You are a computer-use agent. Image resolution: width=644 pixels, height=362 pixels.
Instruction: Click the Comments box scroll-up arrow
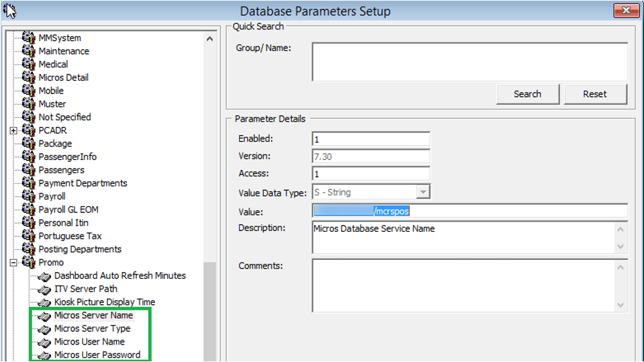(621, 267)
